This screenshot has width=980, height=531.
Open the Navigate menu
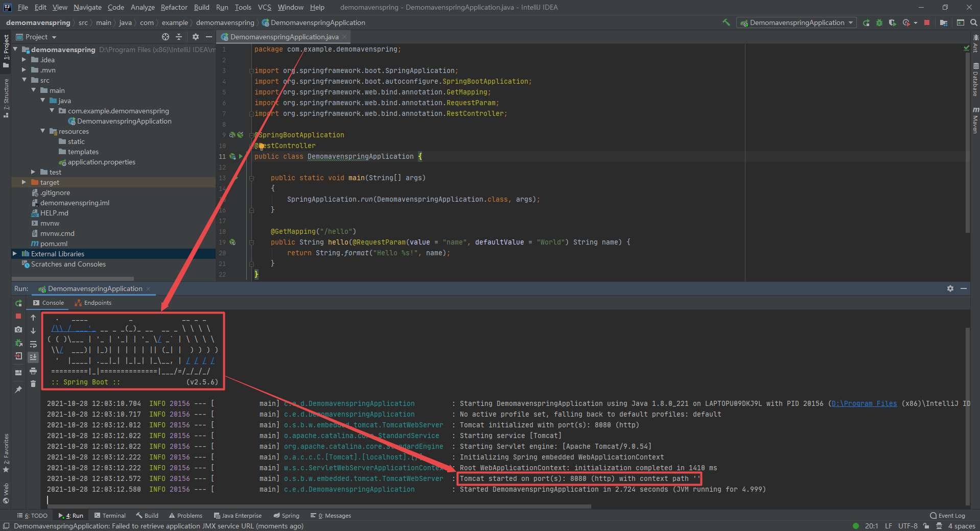(x=87, y=7)
